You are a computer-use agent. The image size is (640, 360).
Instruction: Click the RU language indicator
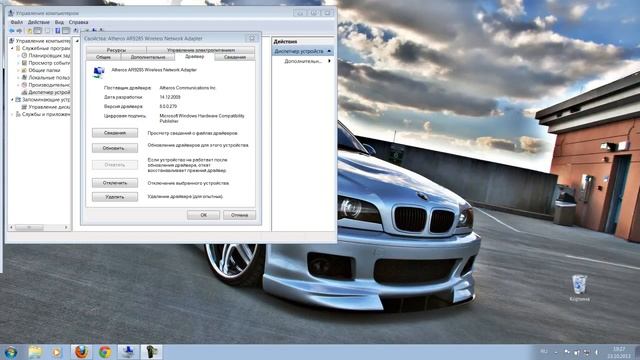(x=544, y=352)
